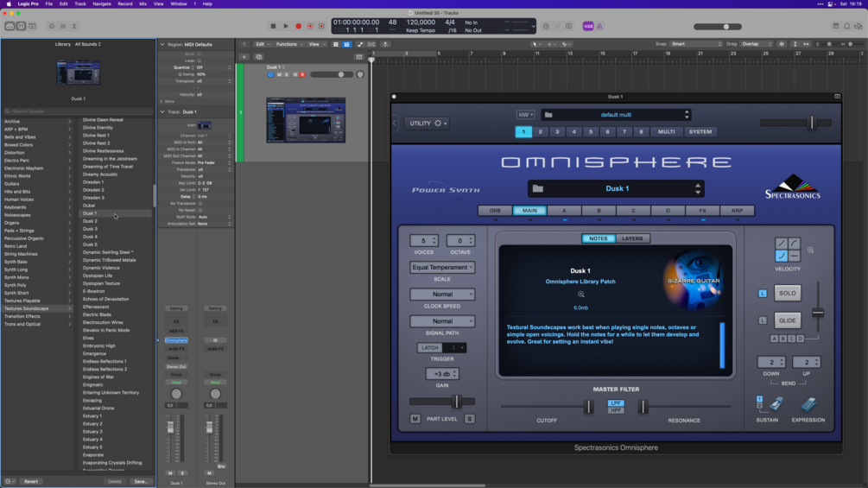This screenshot has height=488, width=868.
Task: Select the LPF master filter type
Action: 616,403
